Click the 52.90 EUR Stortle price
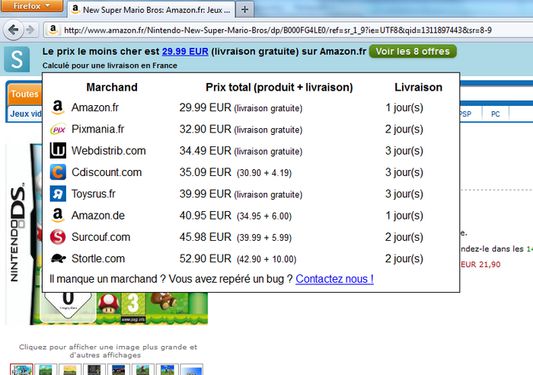 coord(205,259)
